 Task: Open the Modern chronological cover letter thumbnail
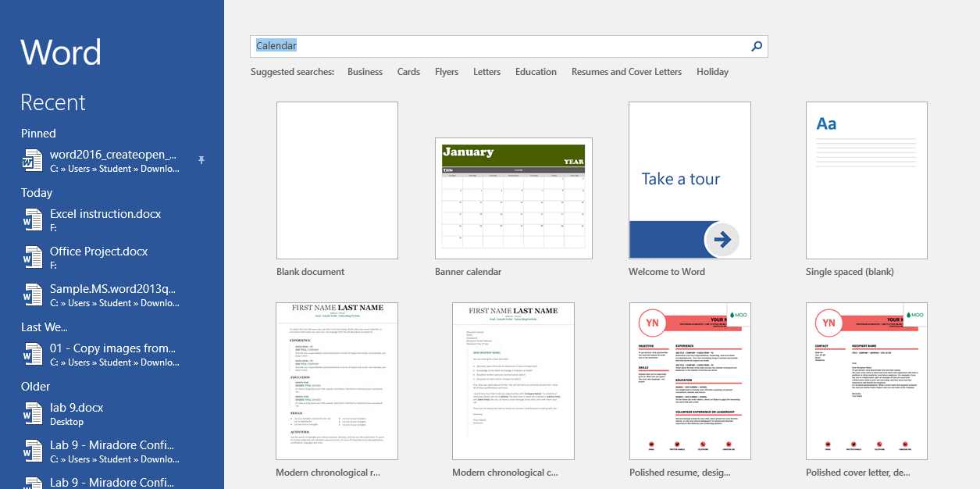click(x=514, y=381)
